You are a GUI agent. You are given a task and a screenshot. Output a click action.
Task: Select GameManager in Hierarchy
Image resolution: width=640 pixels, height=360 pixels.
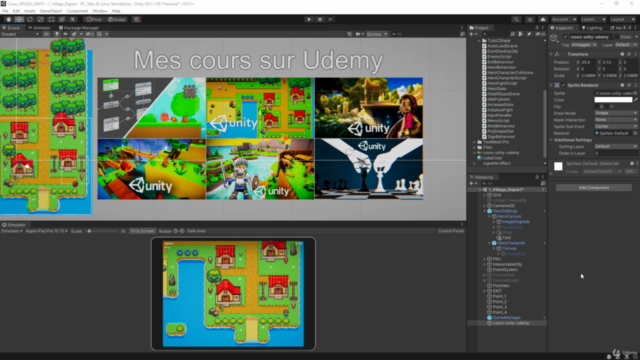tap(506, 318)
